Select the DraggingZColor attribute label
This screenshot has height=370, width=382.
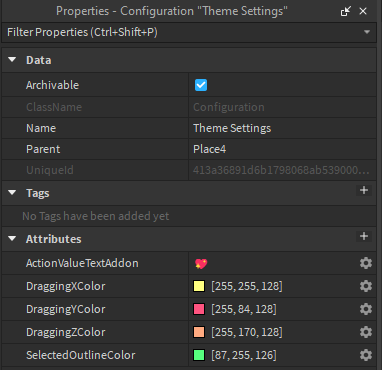pos(66,332)
